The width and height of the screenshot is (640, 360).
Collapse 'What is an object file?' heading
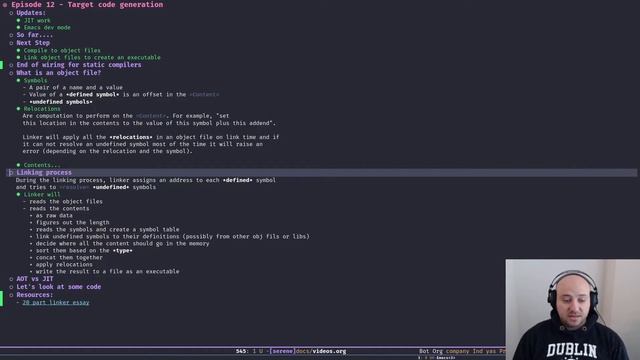coord(58,73)
